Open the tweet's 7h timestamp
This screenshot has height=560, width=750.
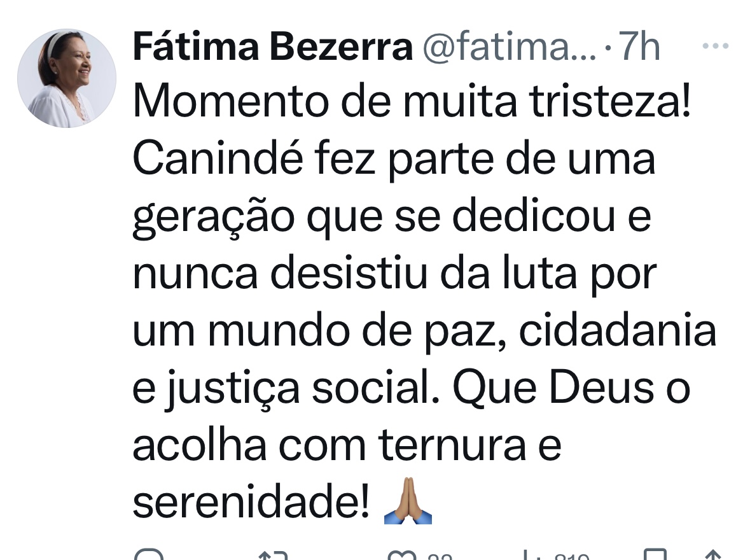[x=640, y=47]
